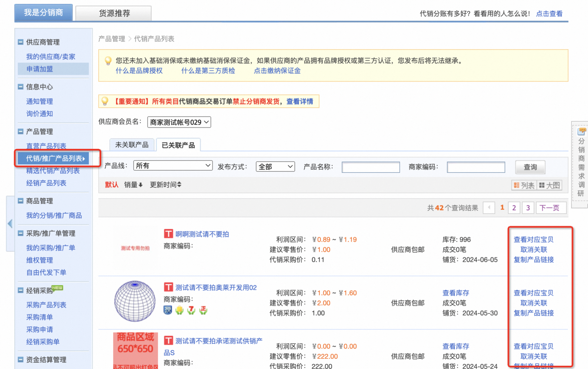588x369 pixels.
Task: Collapse the 产品管理 section
Action: point(20,132)
